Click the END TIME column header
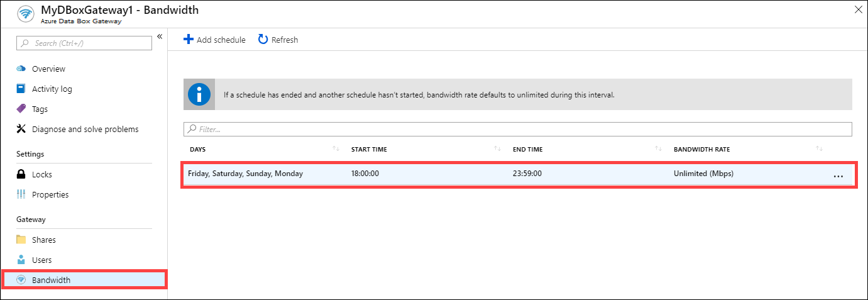This screenshot has height=300, width=868. coord(528,150)
